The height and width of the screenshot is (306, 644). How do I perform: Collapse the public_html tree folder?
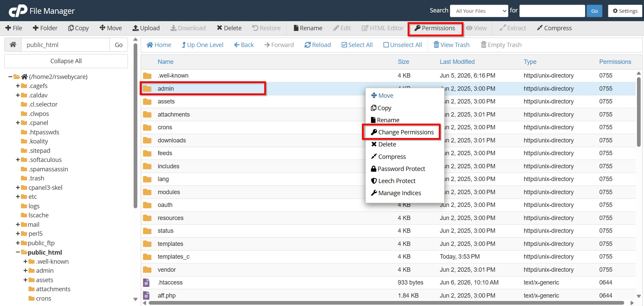tap(18, 252)
